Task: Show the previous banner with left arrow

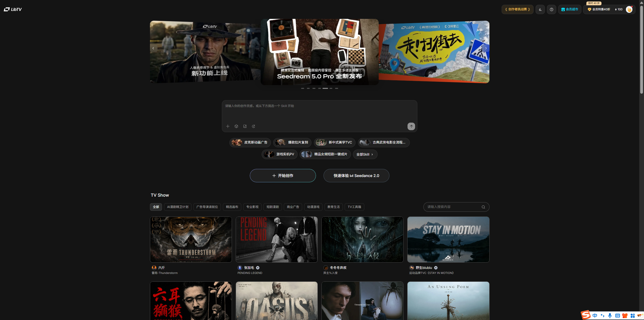Action: 153,48
